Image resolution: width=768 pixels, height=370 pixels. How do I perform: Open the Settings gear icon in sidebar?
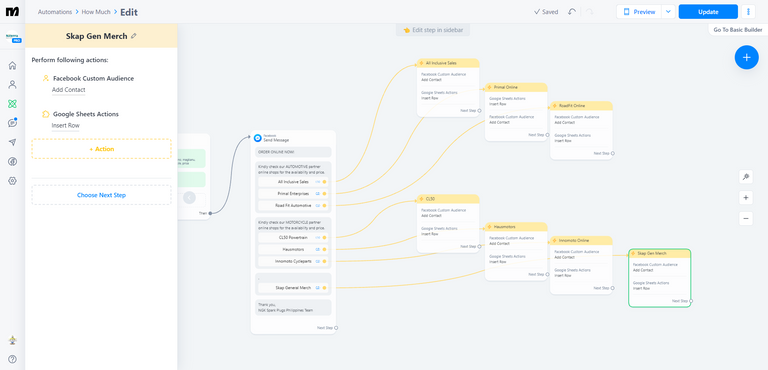click(x=12, y=181)
